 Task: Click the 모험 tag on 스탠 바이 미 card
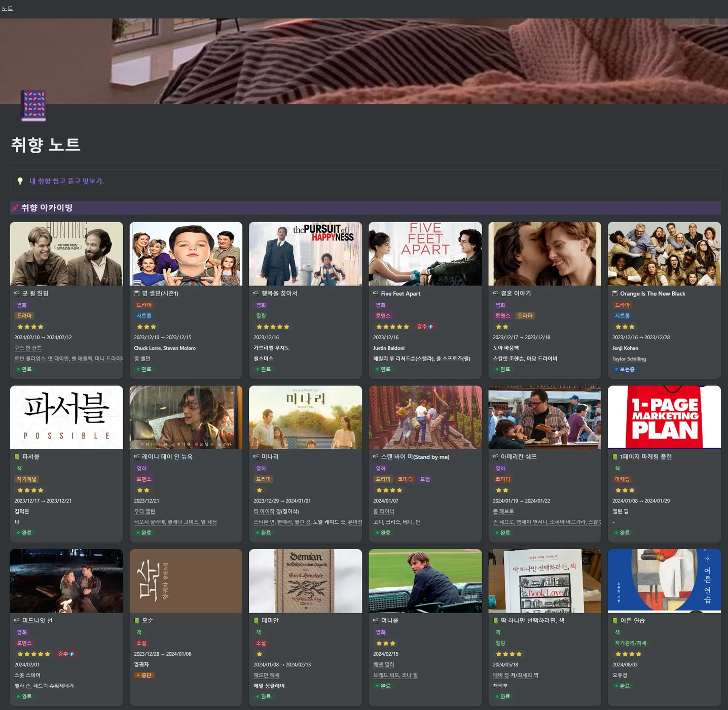tap(425, 479)
